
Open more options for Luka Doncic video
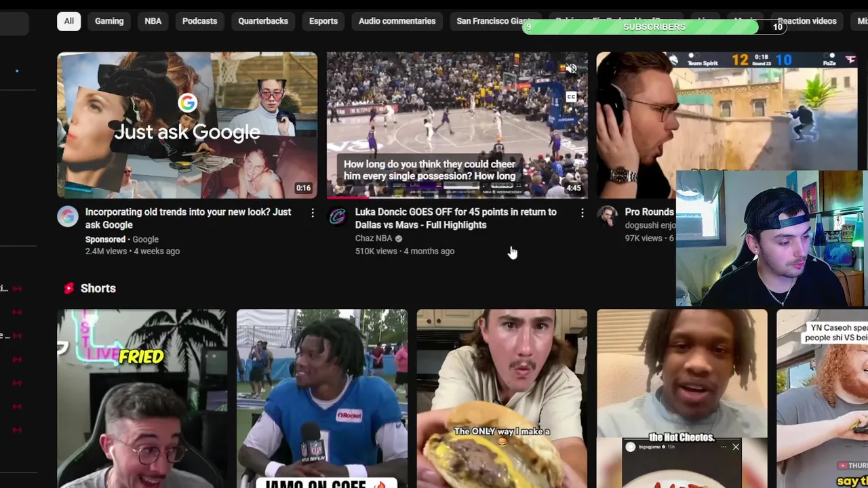click(x=582, y=213)
